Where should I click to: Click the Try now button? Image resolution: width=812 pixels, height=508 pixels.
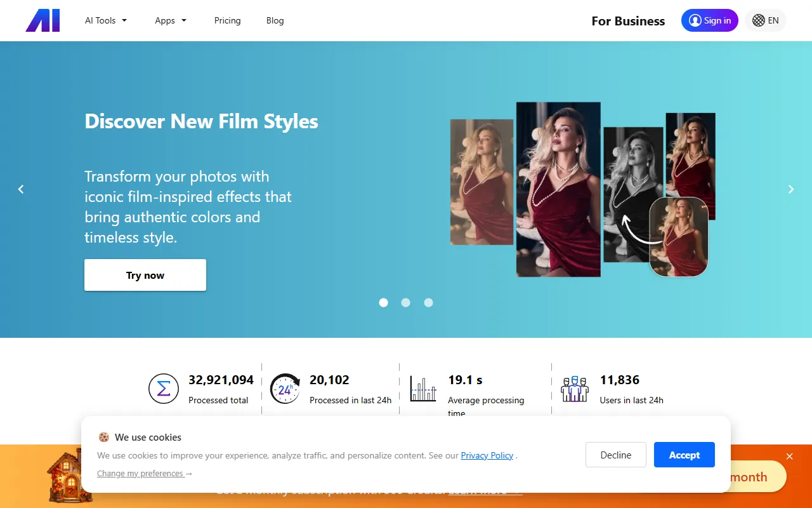pos(145,275)
